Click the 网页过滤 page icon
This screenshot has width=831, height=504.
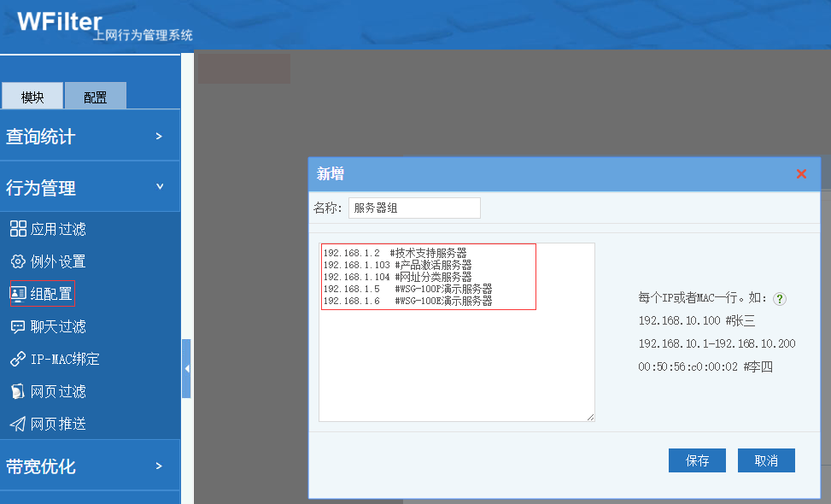click(x=18, y=391)
